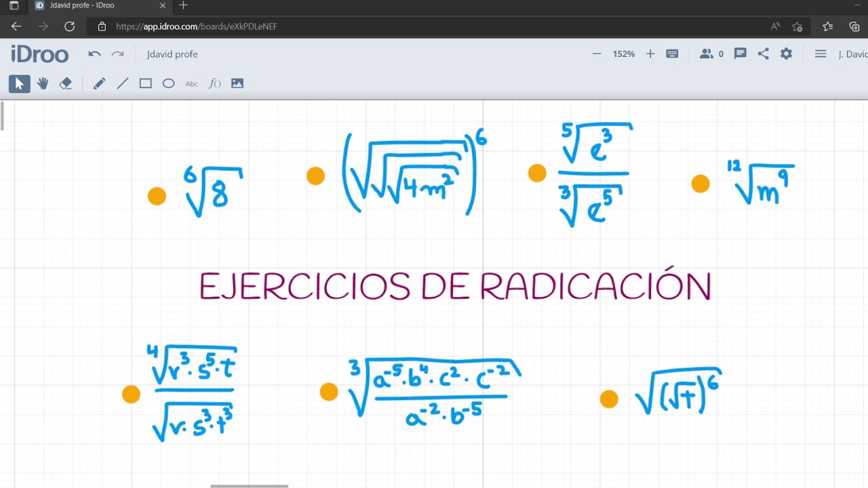Close the Jdavid profe browser tab
868x488 pixels.
click(163, 5)
